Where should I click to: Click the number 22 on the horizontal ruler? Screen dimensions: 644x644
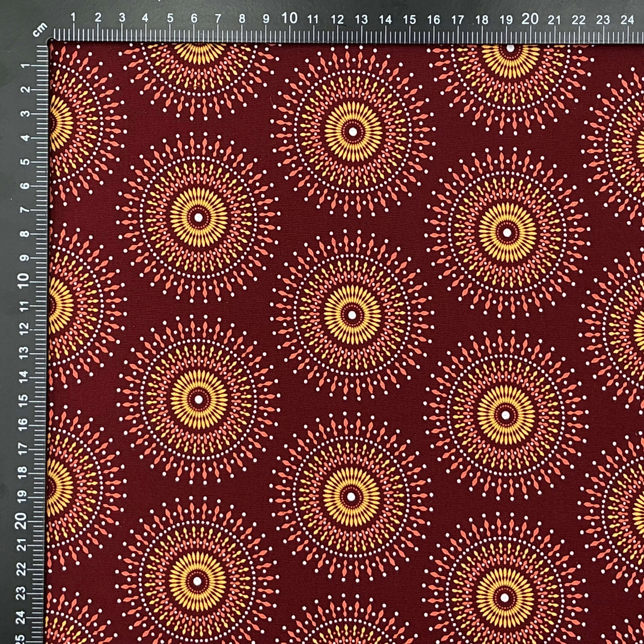[x=578, y=20]
